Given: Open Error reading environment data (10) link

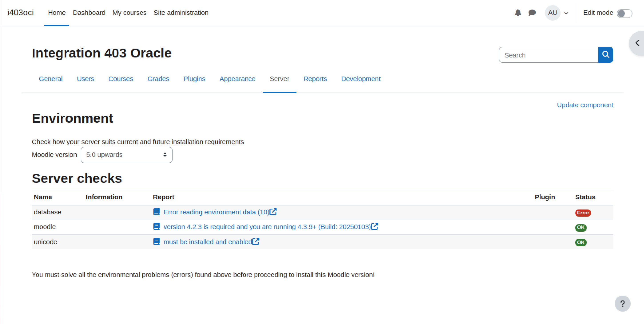Looking at the screenshot, I should click(216, 212).
